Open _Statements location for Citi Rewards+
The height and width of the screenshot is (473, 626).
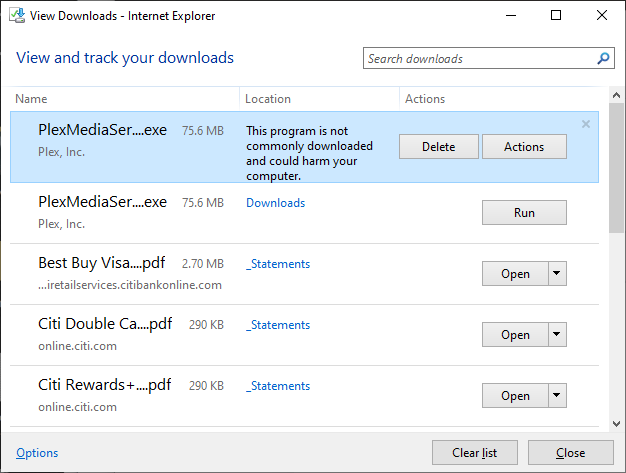click(x=278, y=386)
